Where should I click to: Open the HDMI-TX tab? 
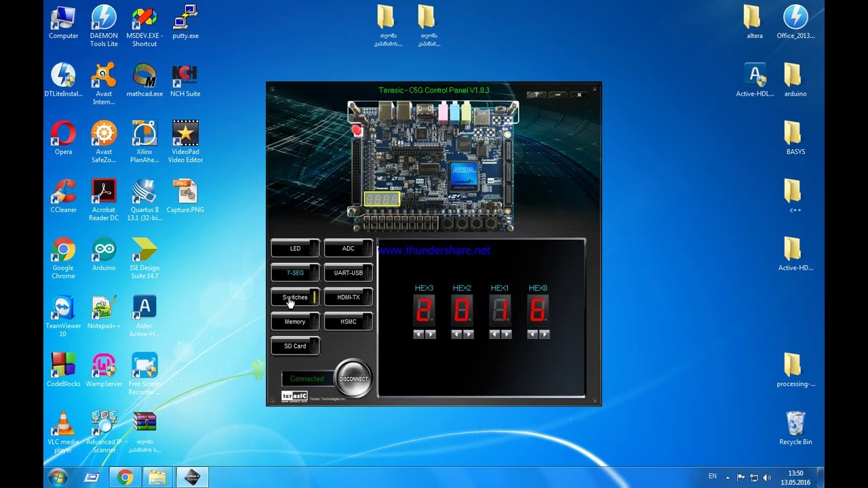[348, 298]
